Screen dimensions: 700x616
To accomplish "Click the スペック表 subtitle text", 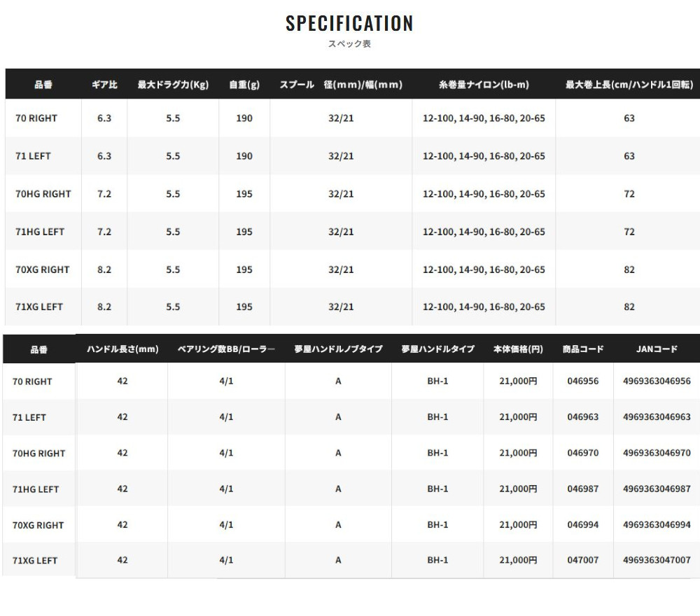I will pos(349,43).
